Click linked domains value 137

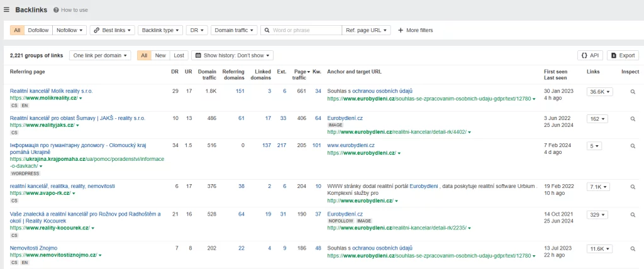click(x=267, y=145)
